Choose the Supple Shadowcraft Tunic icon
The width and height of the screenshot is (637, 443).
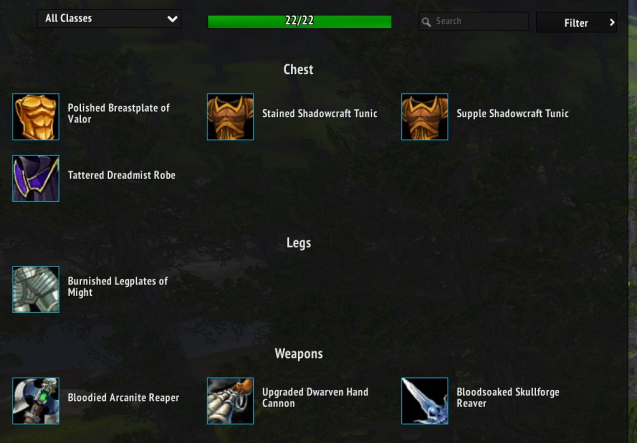(425, 117)
